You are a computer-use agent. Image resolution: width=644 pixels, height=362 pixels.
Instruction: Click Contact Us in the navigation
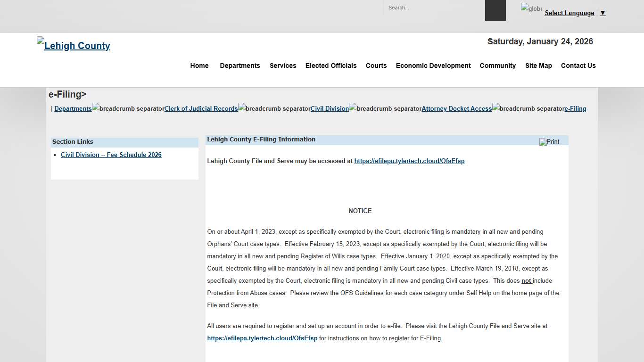pyautogui.click(x=578, y=66)
